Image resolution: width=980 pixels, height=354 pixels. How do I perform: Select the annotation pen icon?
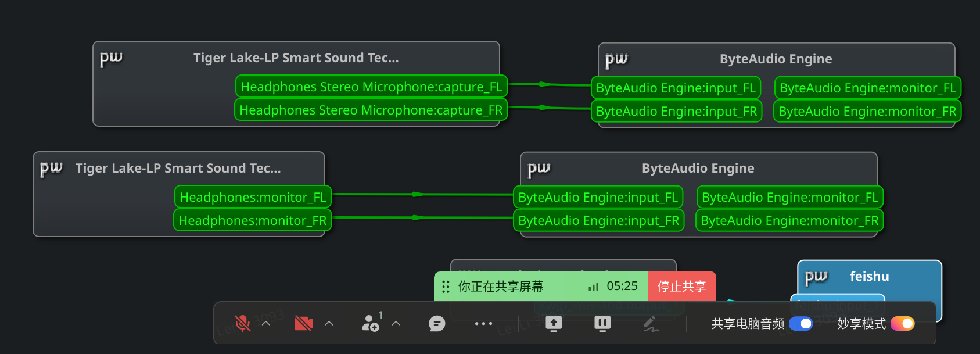651,324
